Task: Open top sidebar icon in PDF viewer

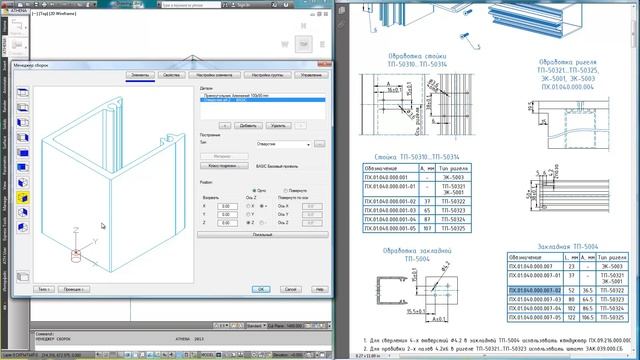Action: tap(342, 10)
